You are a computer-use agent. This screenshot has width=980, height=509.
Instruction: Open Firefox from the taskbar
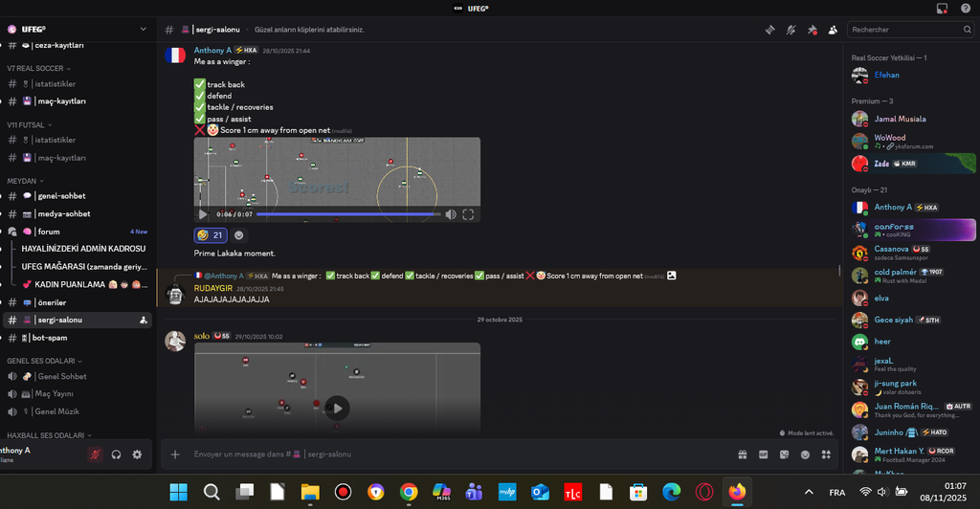tap(736, 492)
